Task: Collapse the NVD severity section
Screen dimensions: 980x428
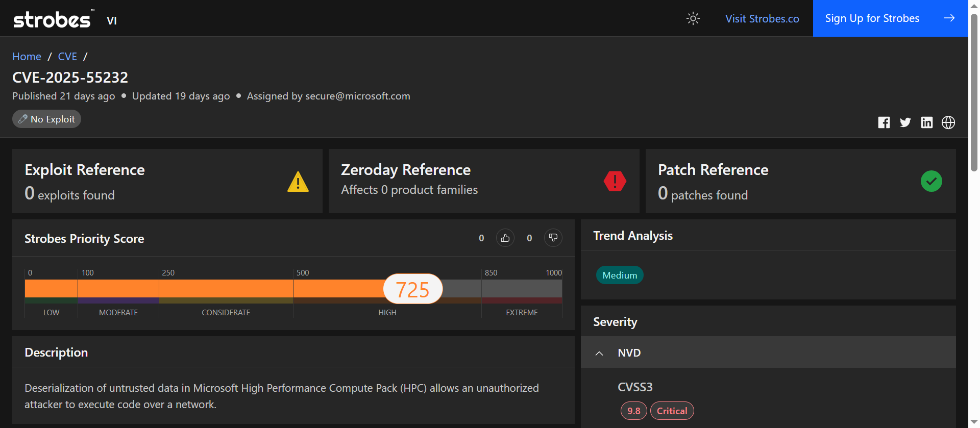Action: (x=599, y=353)
